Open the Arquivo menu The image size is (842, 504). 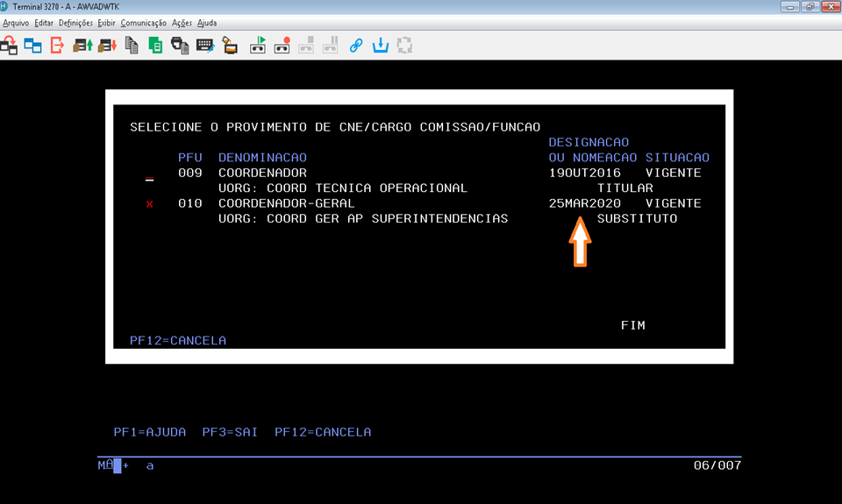point(16,23)
